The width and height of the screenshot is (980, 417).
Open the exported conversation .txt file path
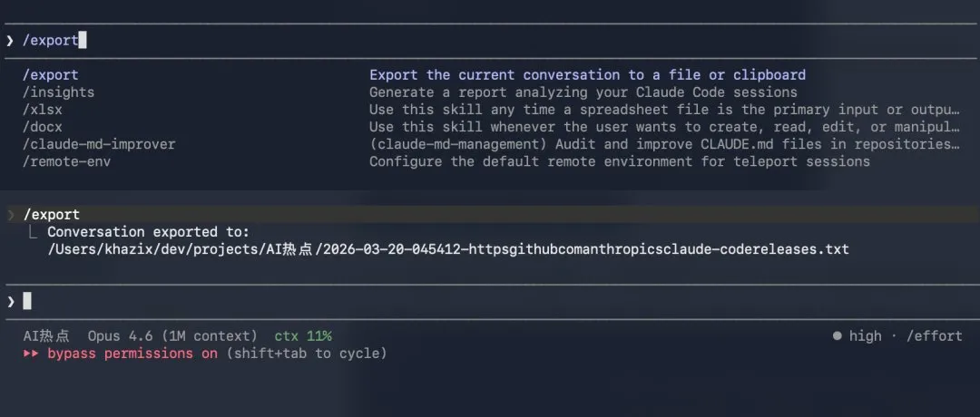[448, 249]
